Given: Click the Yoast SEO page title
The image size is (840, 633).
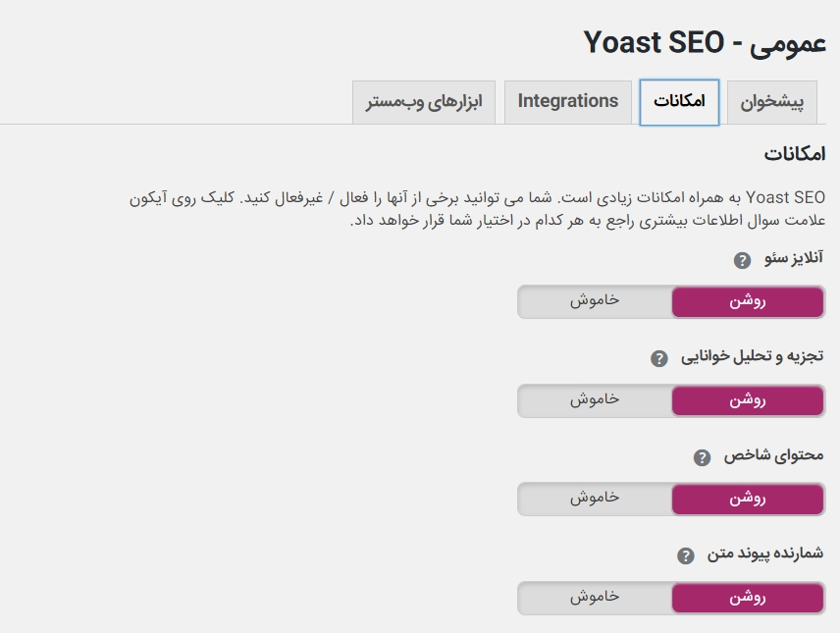Looking at the screenshot, I should (x=705, y=42).
